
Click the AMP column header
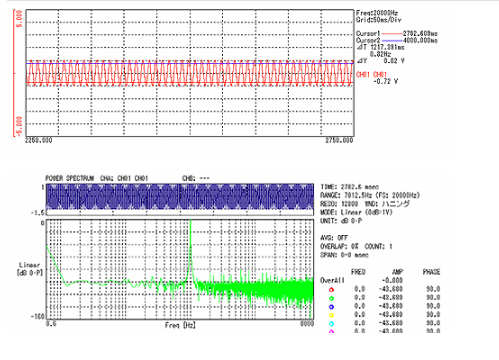397,272
